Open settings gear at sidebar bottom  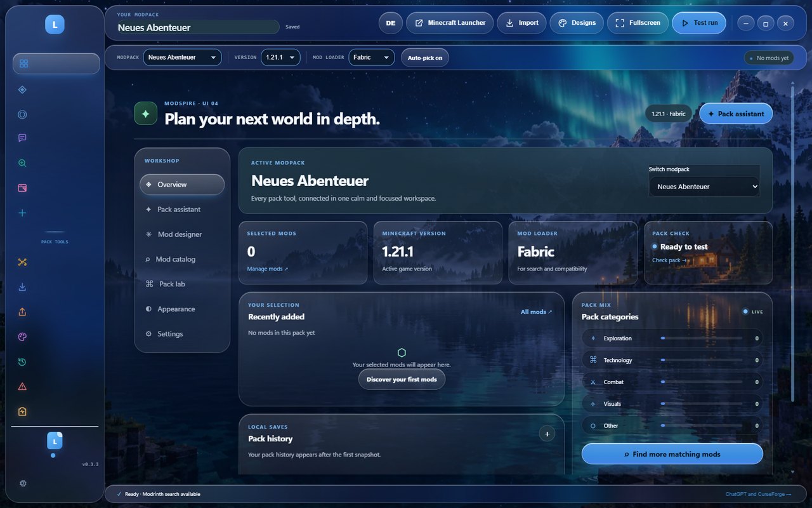coord(23,483)
